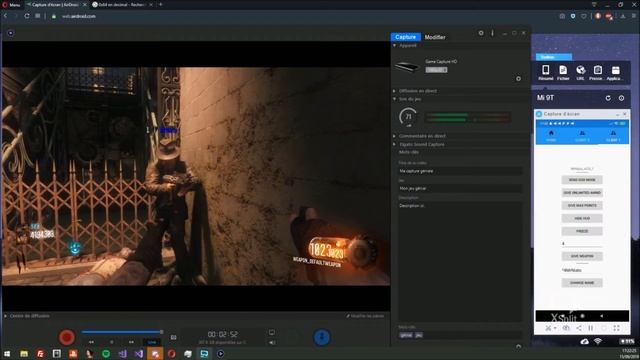Click the snapshot icon beside the timeline
Image resolution: width=640 pixels, height=360 pixels.
pos(173,337)
